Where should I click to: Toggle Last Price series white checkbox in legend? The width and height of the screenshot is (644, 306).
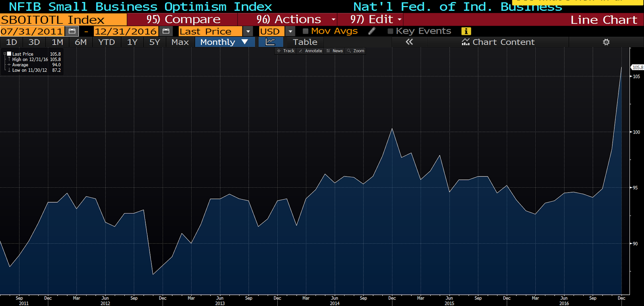pos(9,54)
